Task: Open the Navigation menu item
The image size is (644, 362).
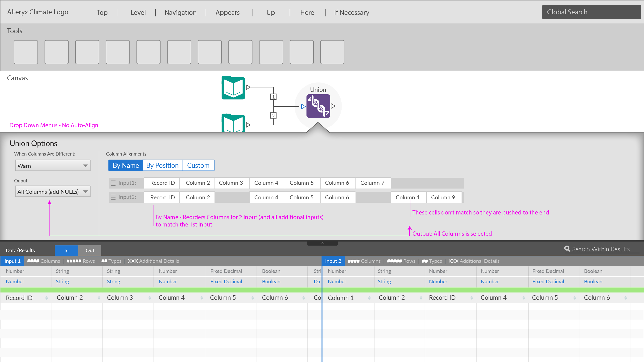Action: 180,12
